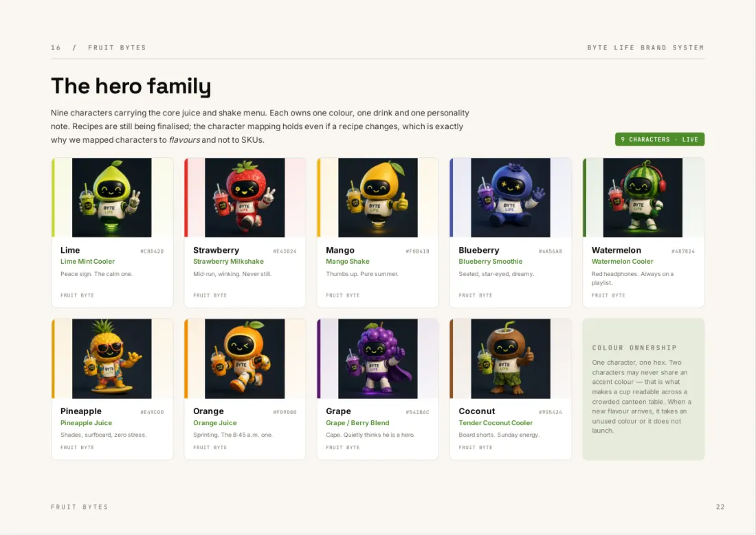Image resolution: width=756 pixels, height=535 pixels.
Task: Select the 'Blueberry' card title
Action: pyautogui.click(x=479, y=250)
